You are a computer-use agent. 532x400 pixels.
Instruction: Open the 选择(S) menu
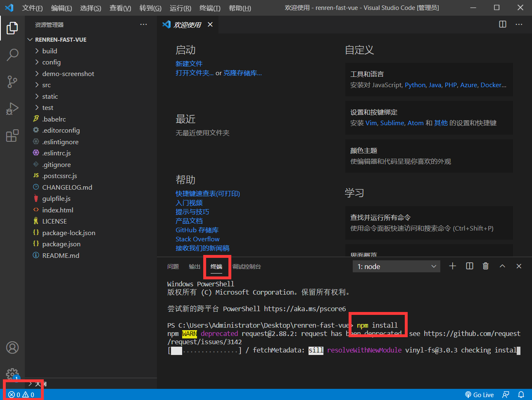(x=90, y=8)
